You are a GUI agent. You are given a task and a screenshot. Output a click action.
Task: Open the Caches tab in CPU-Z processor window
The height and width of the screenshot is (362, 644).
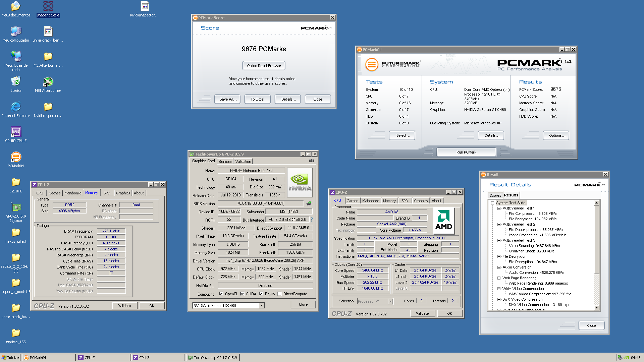(353, 201)
